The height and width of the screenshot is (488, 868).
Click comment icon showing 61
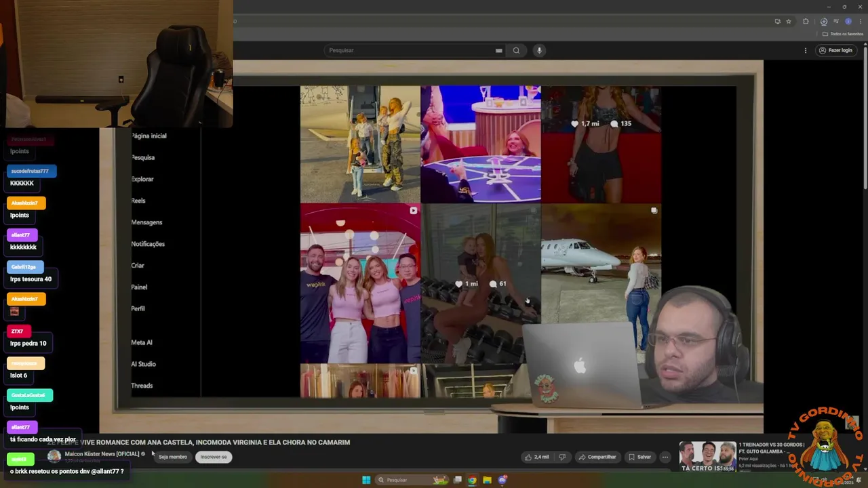pos(493,284)
